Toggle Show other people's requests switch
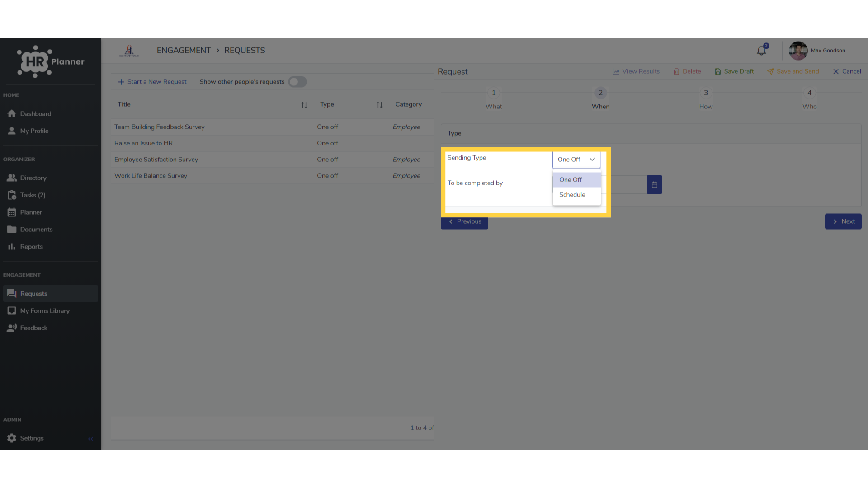This screenshot has height=488, width=868. coord(297,82)
